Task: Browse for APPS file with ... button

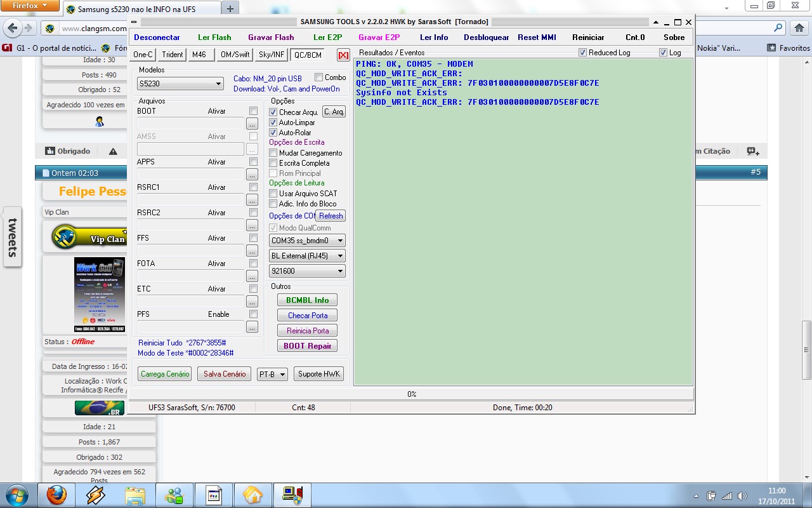Action: pos(252,175)
